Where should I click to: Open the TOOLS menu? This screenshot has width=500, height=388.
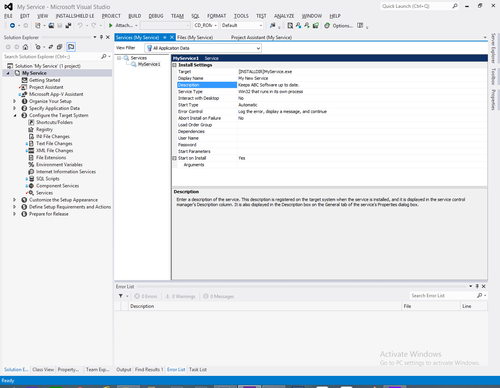coord(241,16)
